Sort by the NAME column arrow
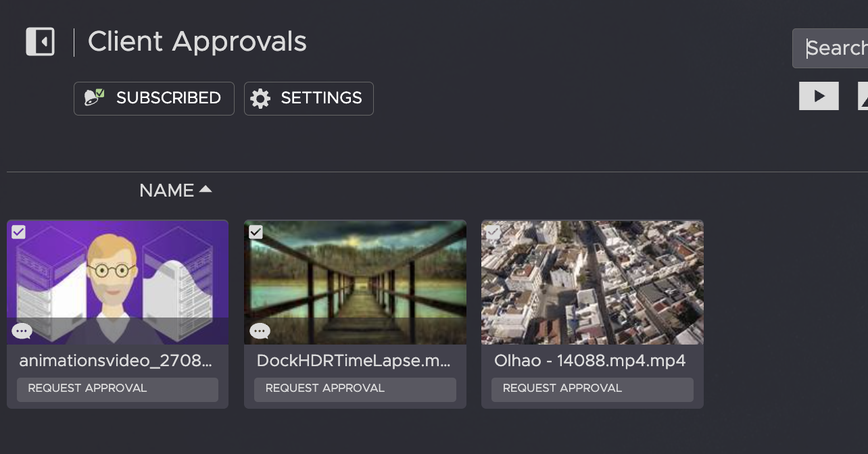This screenshot has width=868, height=454. tap(206, 191)
